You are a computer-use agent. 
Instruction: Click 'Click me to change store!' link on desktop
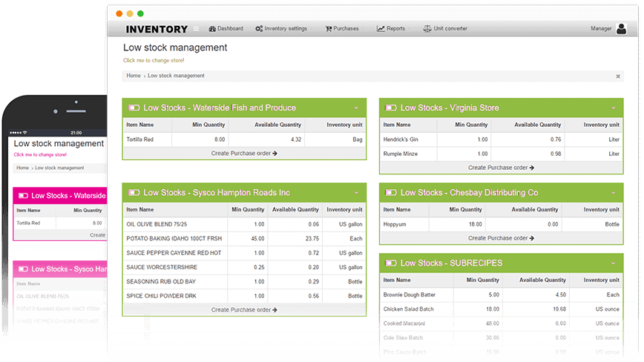[154, 60]
